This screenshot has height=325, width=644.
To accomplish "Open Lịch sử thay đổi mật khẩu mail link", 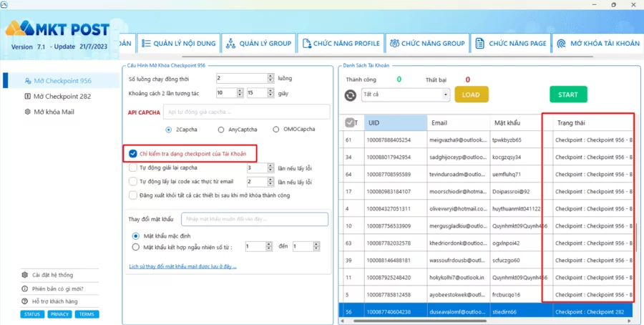I will [x=182, y=266].
